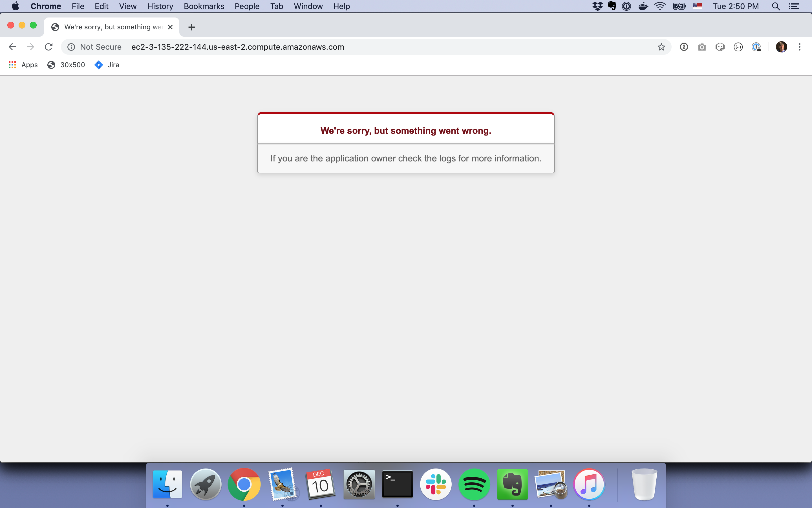Viewport: 812px width, 508px height.
Task: Click 'We're sorry, but something went wrong.' heading
Action: (406, 131)
